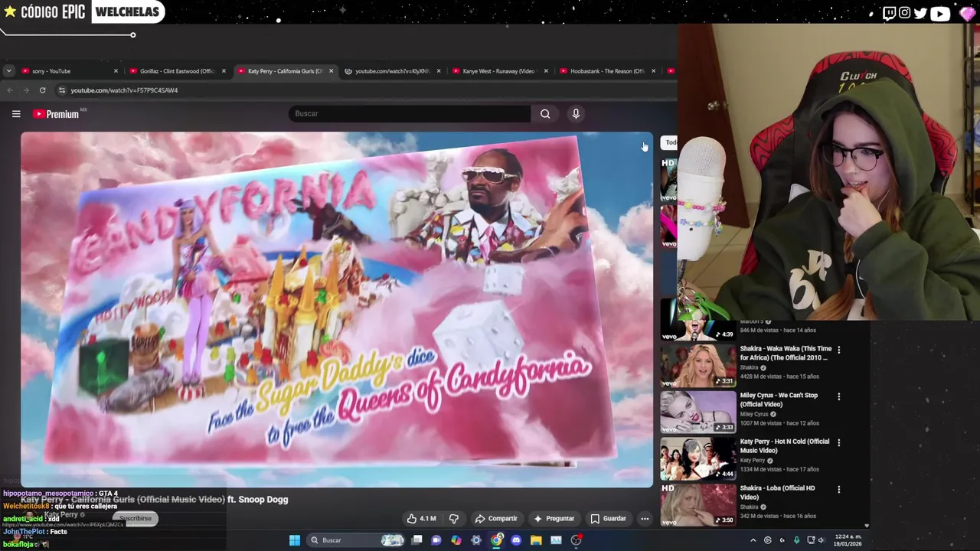Screen dimensions: 980x551
Task: Click the microphone icon in the system tray
Action: [796, 540]
